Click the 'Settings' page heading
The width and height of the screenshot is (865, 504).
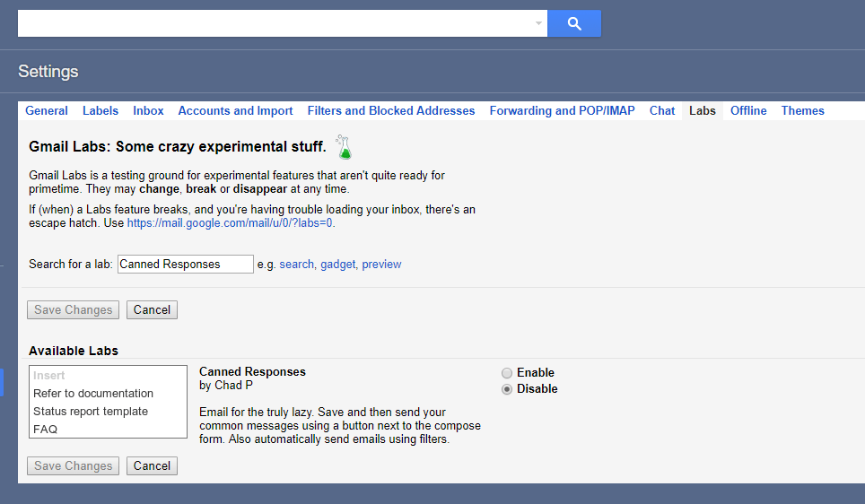point(48,71)
